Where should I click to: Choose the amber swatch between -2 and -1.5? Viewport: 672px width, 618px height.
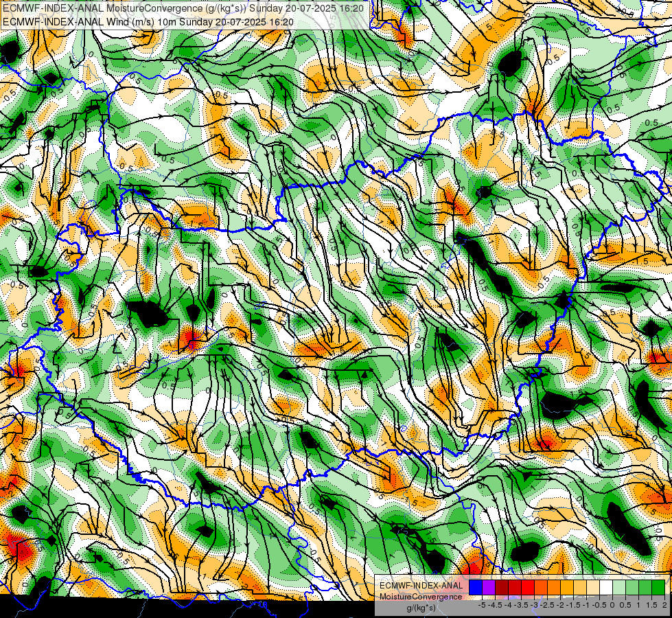(567, 587)
